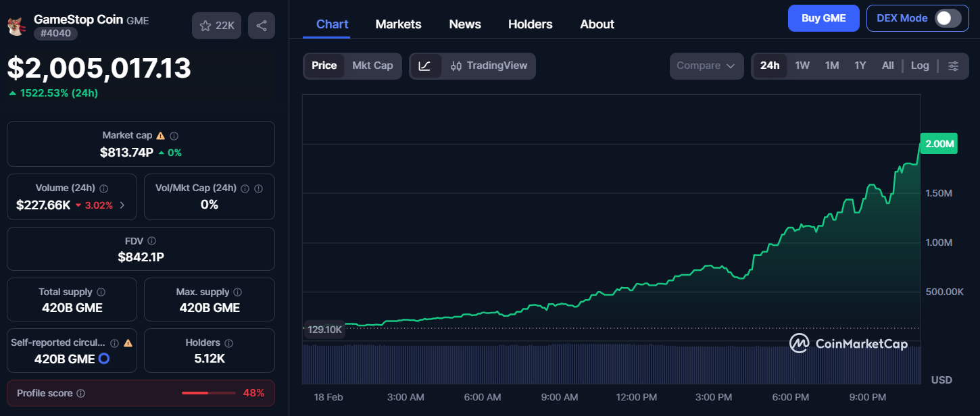The image size is (980, 416).
Task: Open the Holders tab
Action: click(x=531, y=24)
